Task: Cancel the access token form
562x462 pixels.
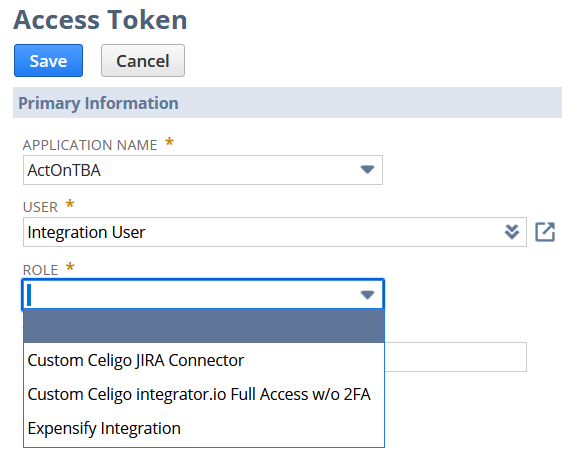Action: pos(143,61)
